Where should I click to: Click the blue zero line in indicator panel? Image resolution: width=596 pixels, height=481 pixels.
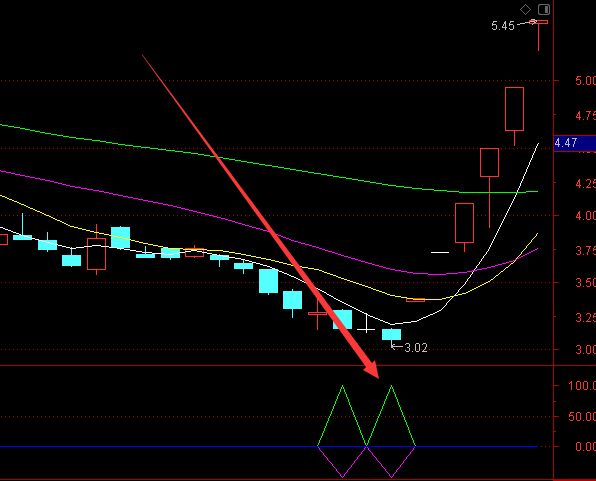point(269,446)
